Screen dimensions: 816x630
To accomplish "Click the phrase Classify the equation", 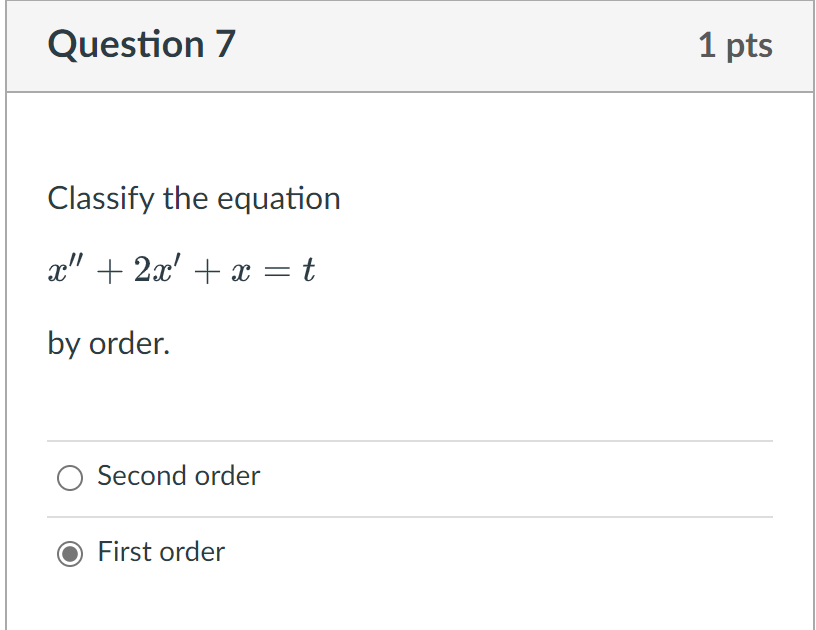I will coord(193,198).
